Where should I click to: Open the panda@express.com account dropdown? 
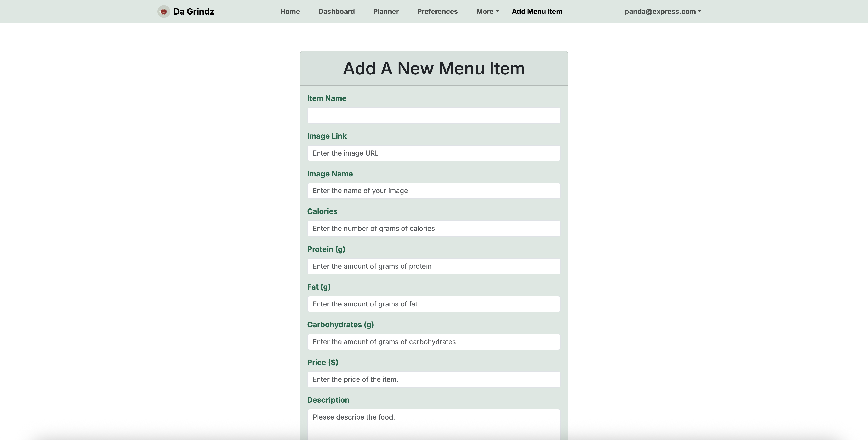(662, 12)
